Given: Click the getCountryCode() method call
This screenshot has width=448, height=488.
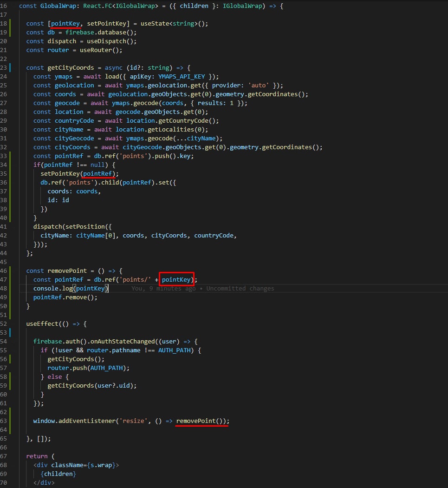Looking at the screenshot, I should (x=187, y=121).
